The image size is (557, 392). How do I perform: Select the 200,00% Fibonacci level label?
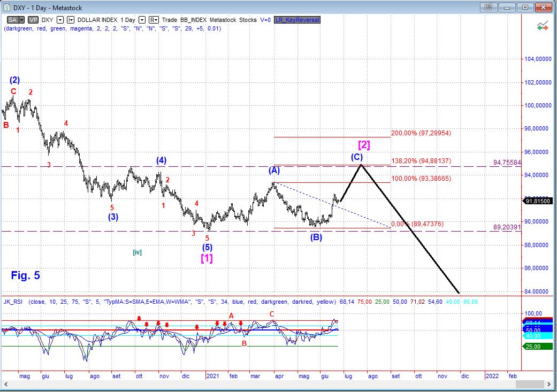coord(421,132)
